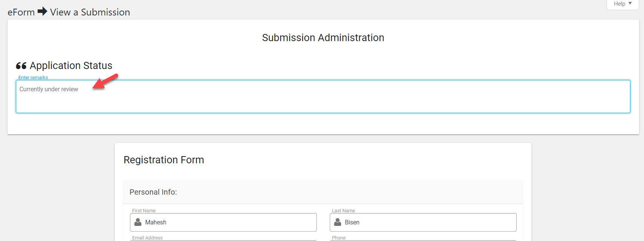Click the Phone field label
This screenshot has width=644, height=241.
338,238
